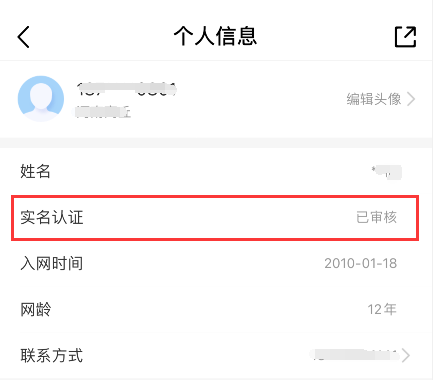Select the 网龄 row label
Screen dimensions: 433x380
pos(36,310)
